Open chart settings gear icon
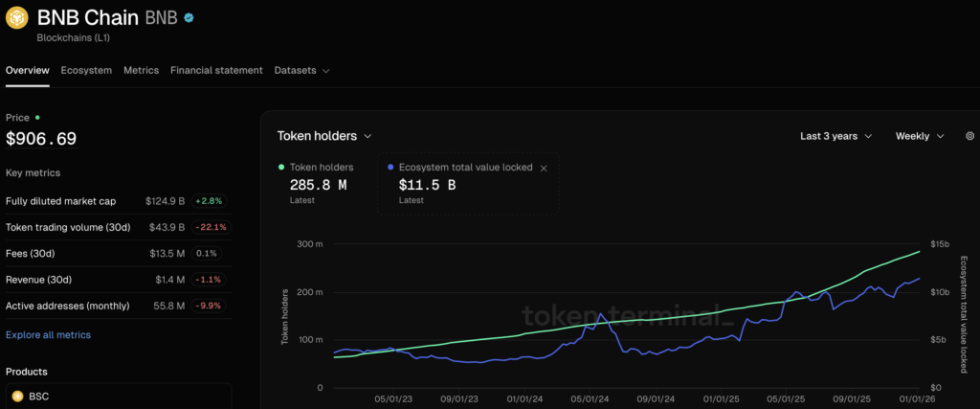The height and width of the screenshot is (409, 980). coord(969,136)
